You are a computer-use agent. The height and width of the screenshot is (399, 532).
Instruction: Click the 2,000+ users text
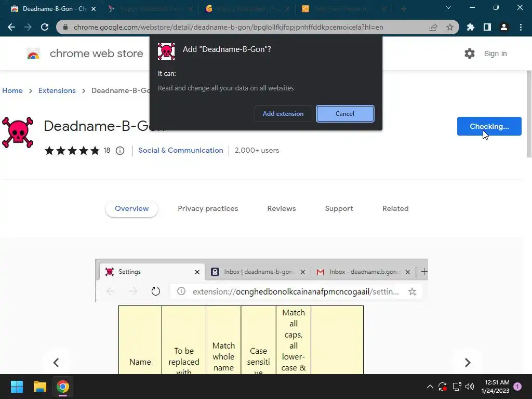[x=257, y=150]
